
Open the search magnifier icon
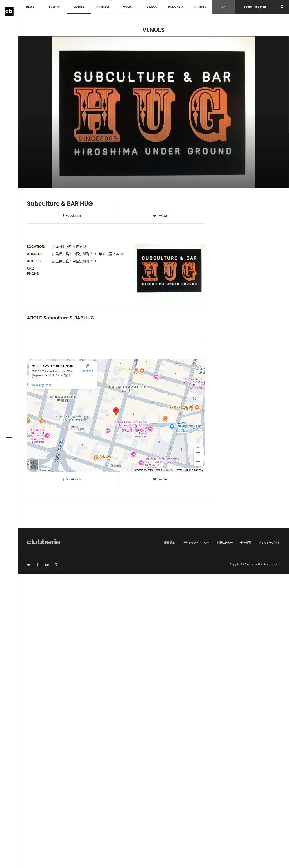[282, 7]
